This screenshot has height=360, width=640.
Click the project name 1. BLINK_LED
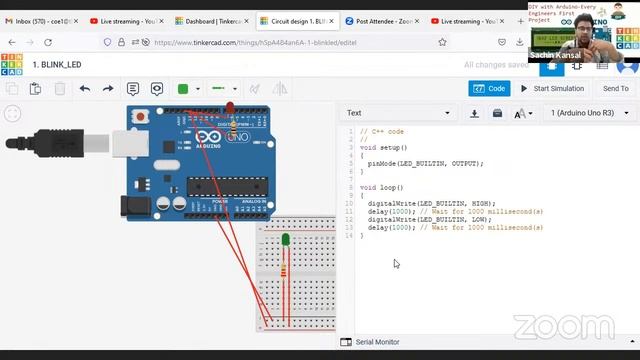click(x=57, y=65)
